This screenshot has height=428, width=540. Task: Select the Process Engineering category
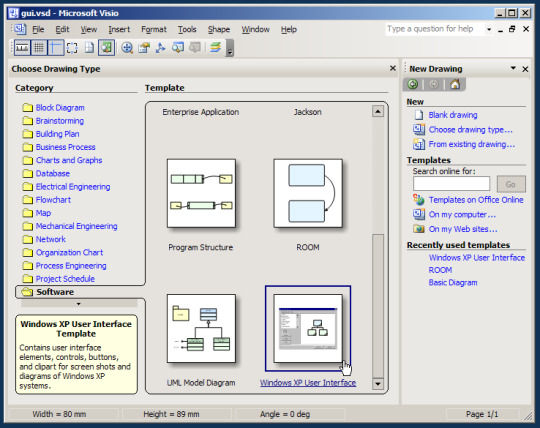64,265
